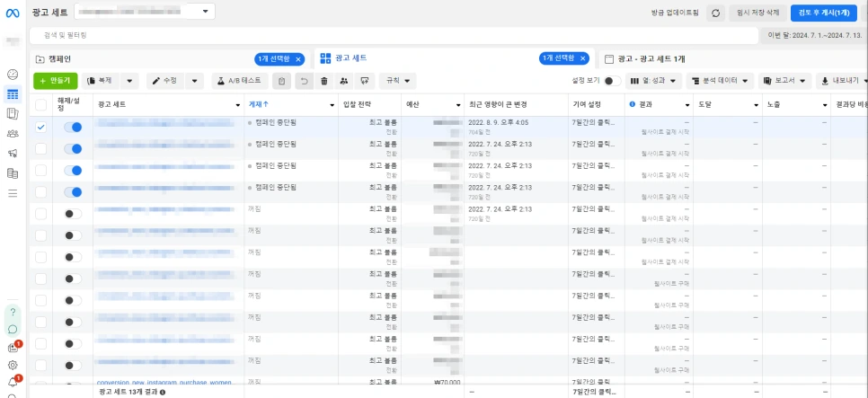868x398 pixels.
Task: Check the first 꺼짐 row checkbox
Action: [41, 214]
